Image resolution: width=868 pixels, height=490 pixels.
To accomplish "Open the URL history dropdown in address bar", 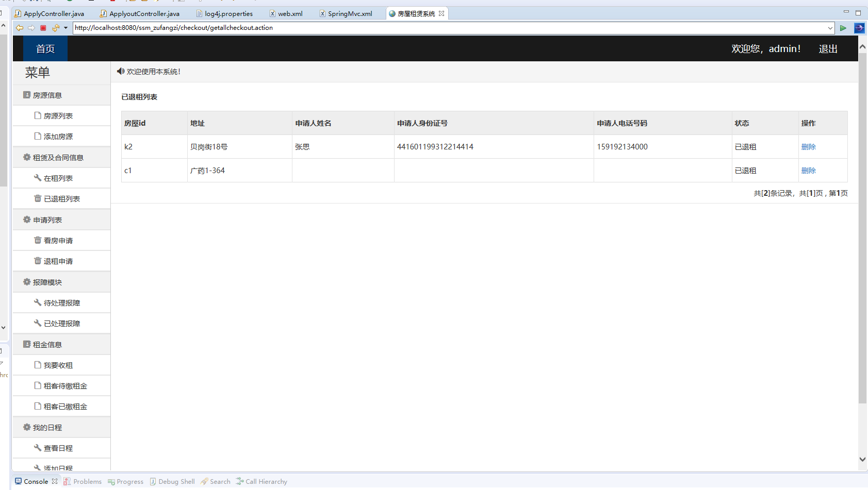I will tap(830, 28).
